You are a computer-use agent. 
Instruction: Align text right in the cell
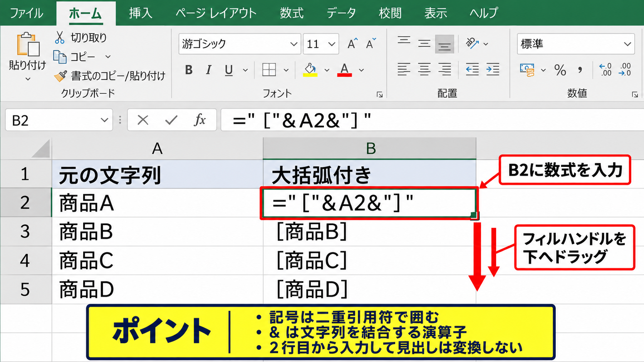[444, 70]
